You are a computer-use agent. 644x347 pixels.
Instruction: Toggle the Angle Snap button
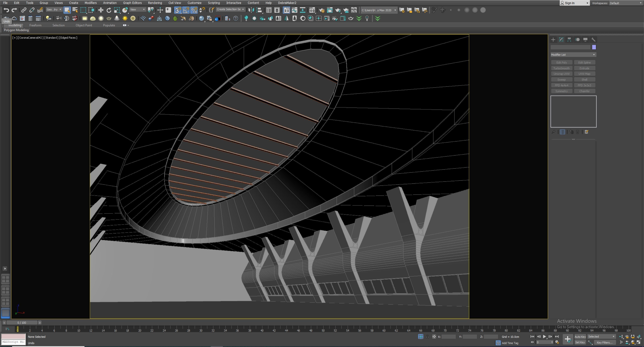point(186,10)
